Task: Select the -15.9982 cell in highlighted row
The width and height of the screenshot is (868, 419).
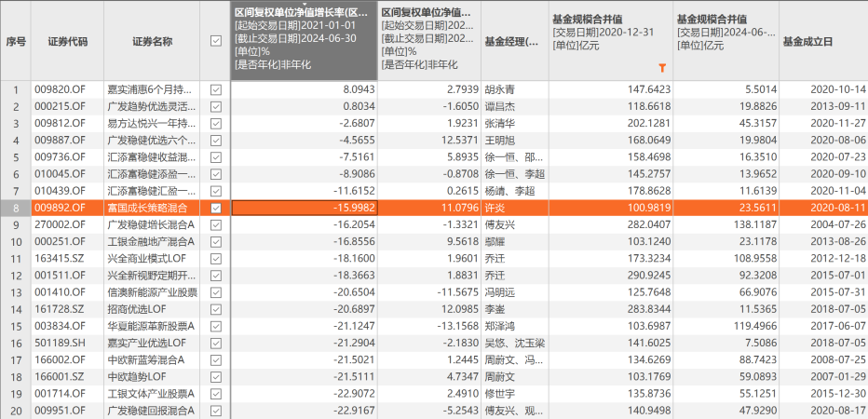Action: pos(304,209)
